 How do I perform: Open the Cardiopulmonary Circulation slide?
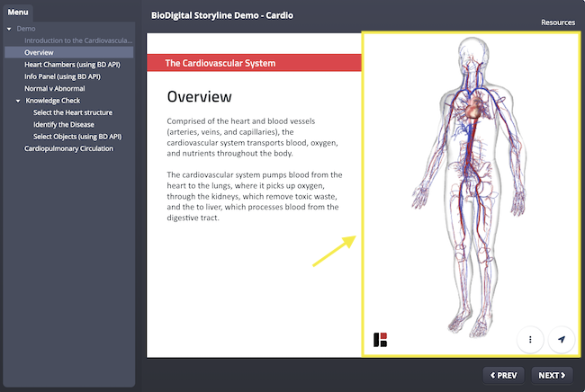pos(68,148)
